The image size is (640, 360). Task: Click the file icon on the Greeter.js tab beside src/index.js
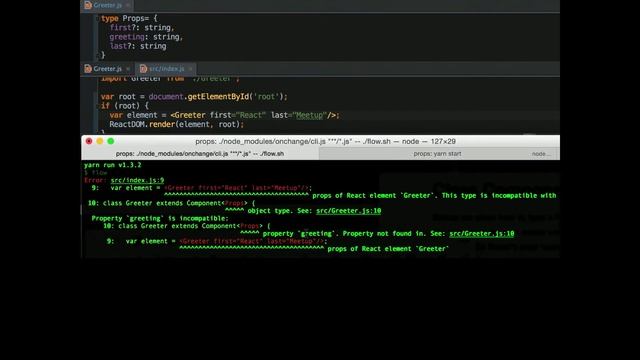[88, 69]
